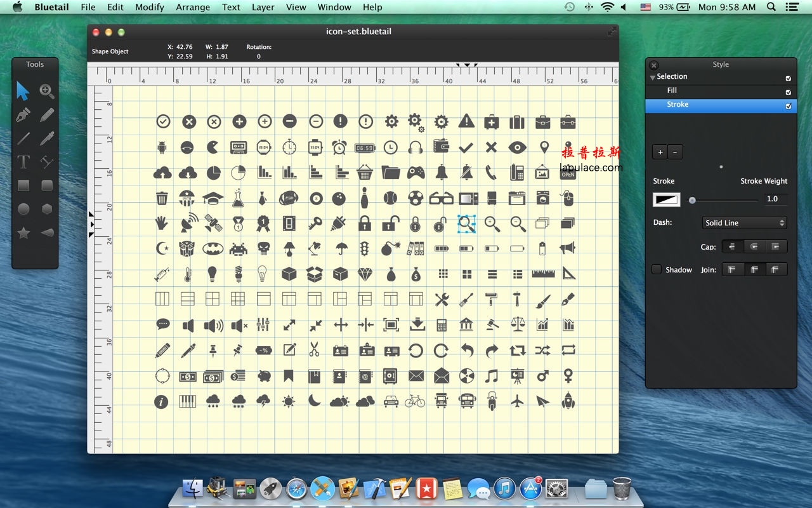Click the Stroke Weight value field
Image resolution: width=812 pixels, height=508 pixels.
point(775,199)
